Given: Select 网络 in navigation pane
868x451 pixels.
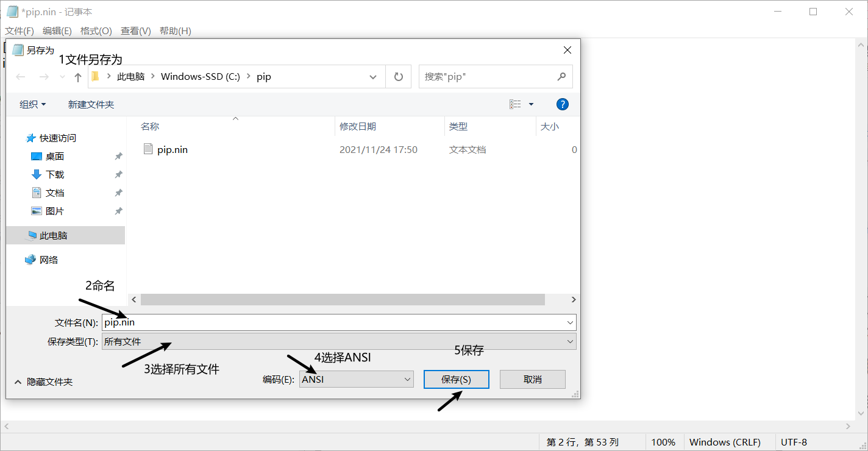Looking at the screenshot, I should point(49,260).
